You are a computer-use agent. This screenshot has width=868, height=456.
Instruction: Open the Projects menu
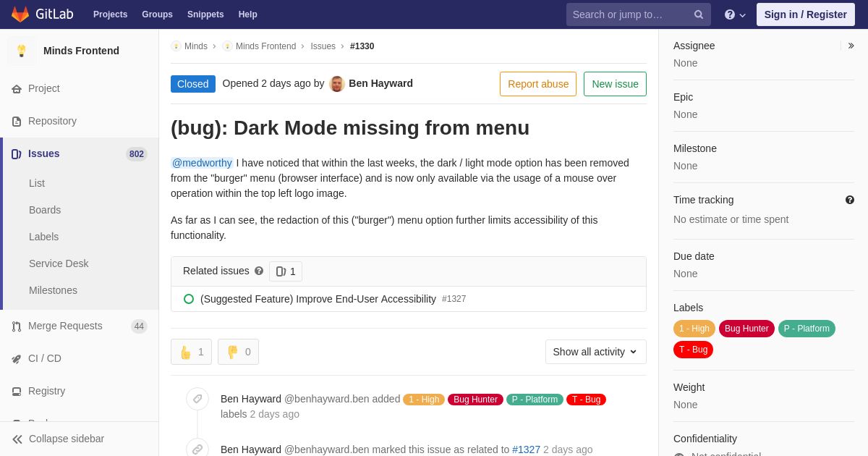click(x=110, y=14)
